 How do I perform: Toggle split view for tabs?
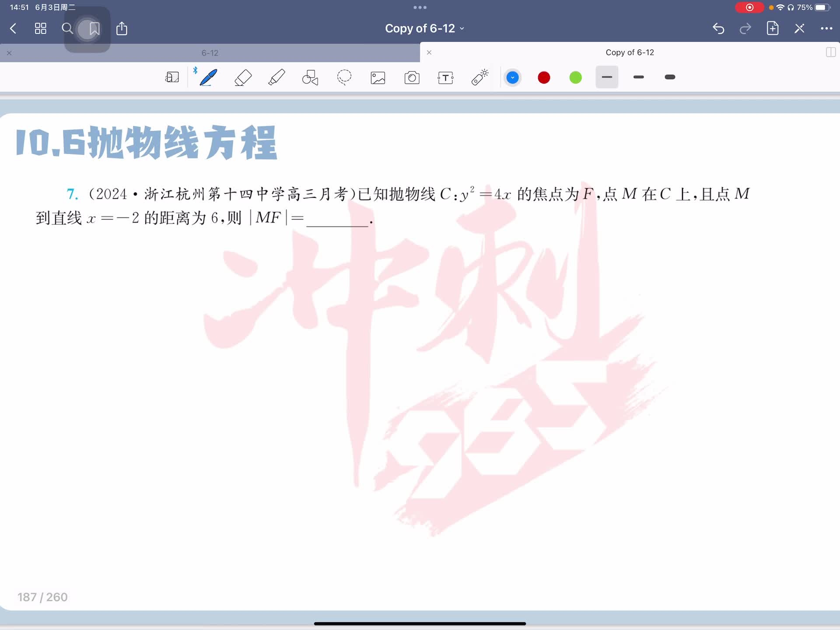pyautogui.click(x=830, y=52)
